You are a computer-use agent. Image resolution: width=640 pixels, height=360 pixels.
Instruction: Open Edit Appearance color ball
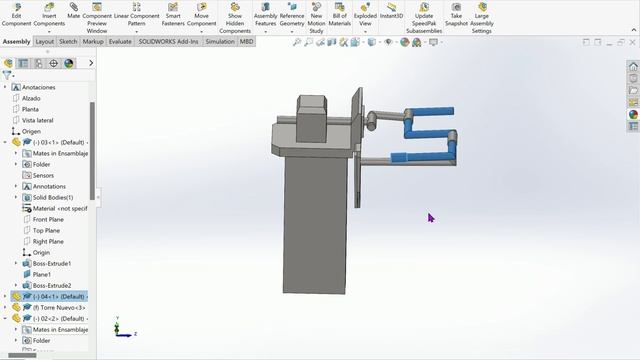(404, 42)
